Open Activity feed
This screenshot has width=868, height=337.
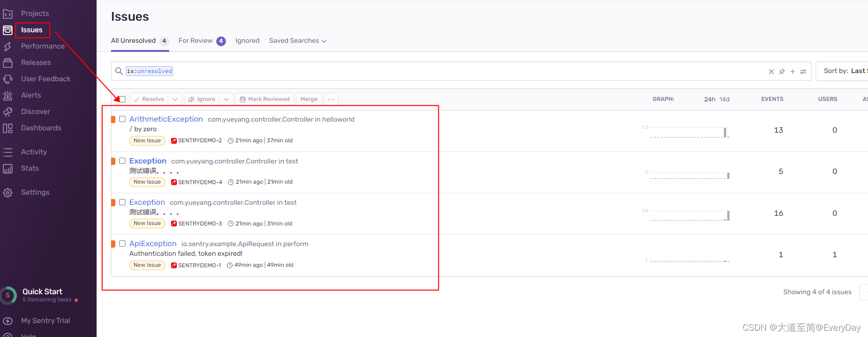coord(34,152)
